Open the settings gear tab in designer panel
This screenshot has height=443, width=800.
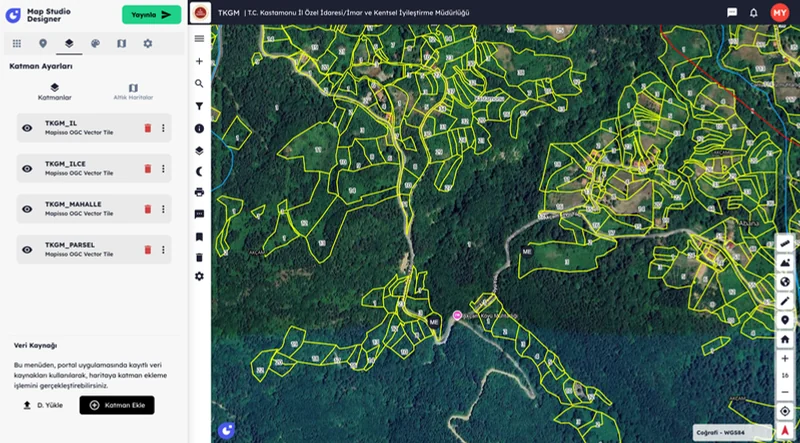[147, 43]
